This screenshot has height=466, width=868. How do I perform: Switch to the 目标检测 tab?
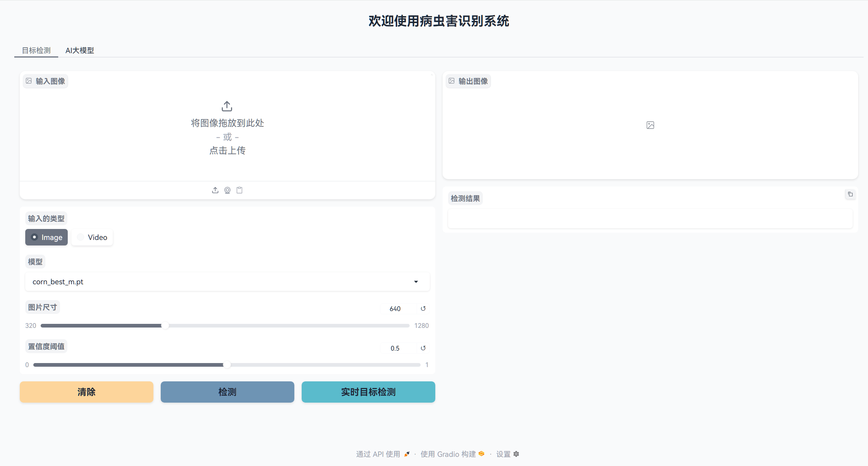(x=36, y=50)
